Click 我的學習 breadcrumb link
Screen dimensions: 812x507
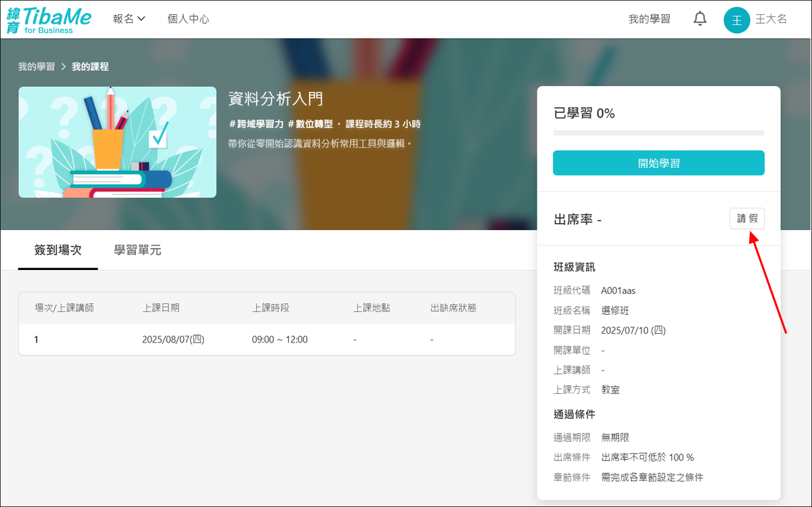click(x=37, y=66)
